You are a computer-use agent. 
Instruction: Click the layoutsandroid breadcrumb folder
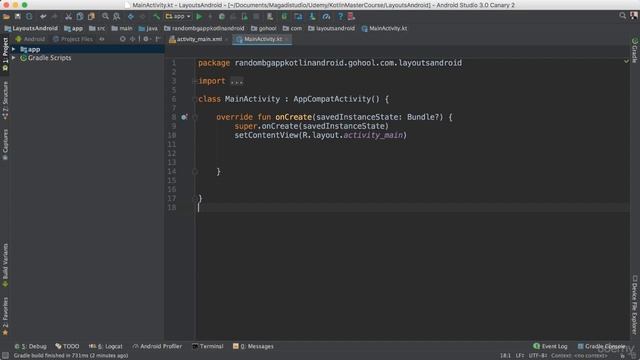(331, 29)
